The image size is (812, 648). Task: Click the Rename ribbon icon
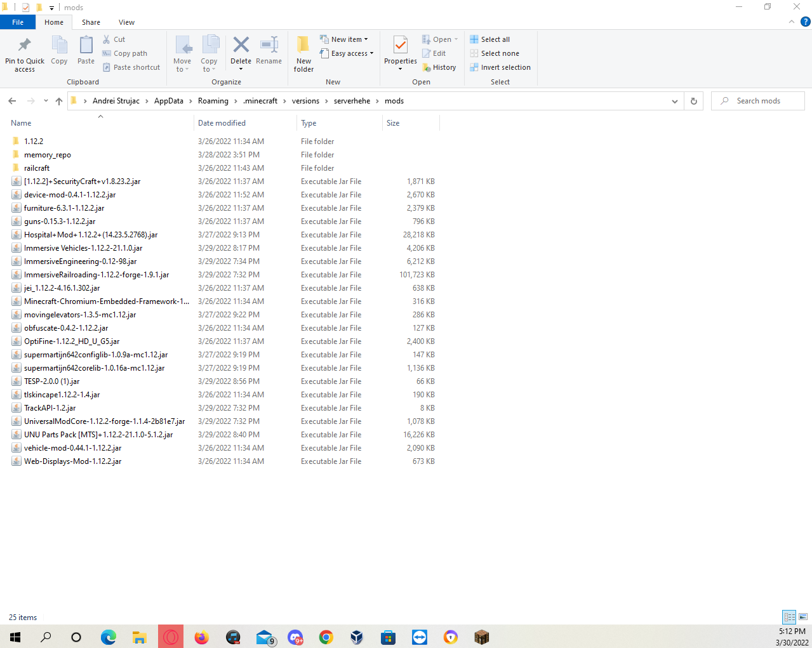tap(269, 44)
